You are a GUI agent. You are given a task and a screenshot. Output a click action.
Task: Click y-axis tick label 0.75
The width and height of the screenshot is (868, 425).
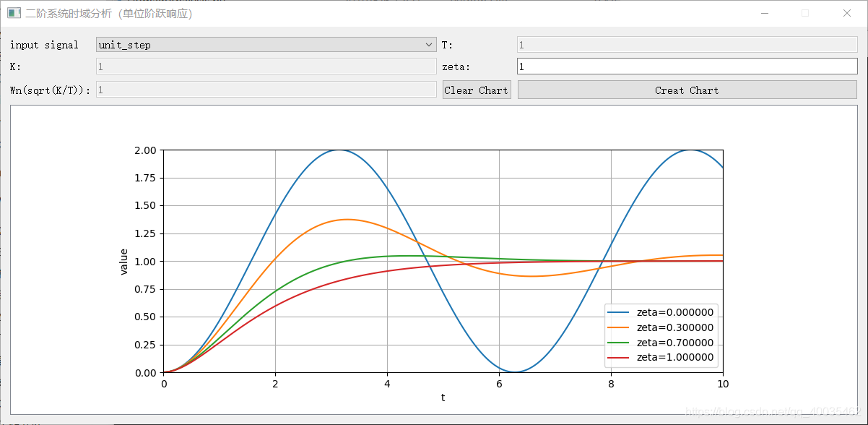coord(147,289)
